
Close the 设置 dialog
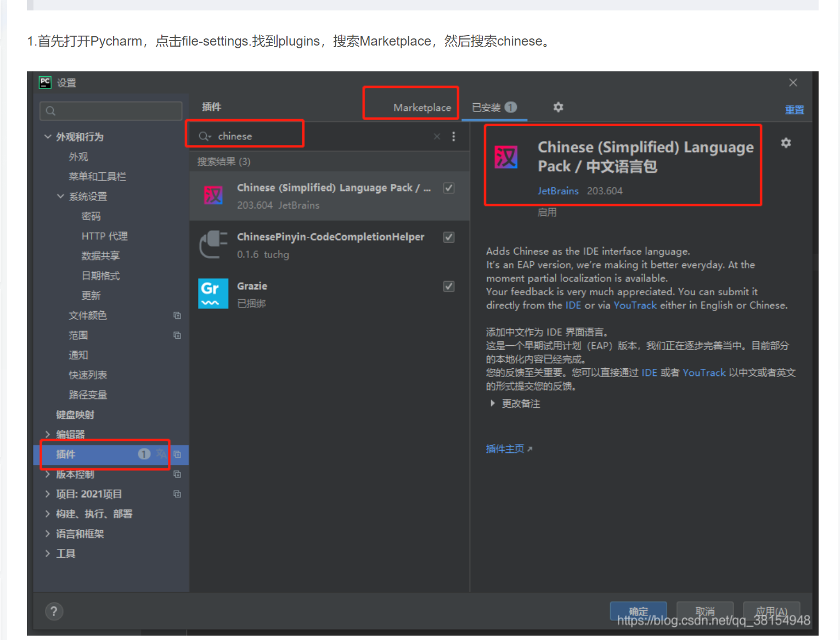point(793,82)
